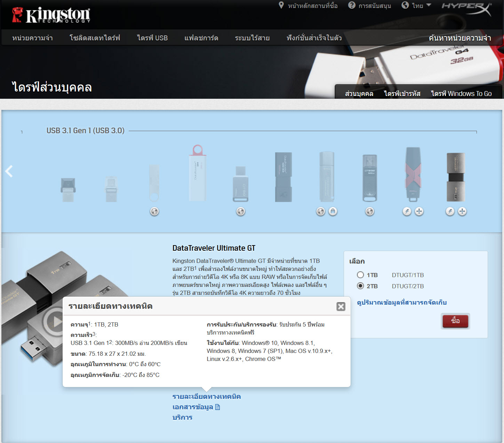504x443 pixels.
Task: Switch to the ไดรฟ์เข้ารหัส tab
Action: (402, 94)
